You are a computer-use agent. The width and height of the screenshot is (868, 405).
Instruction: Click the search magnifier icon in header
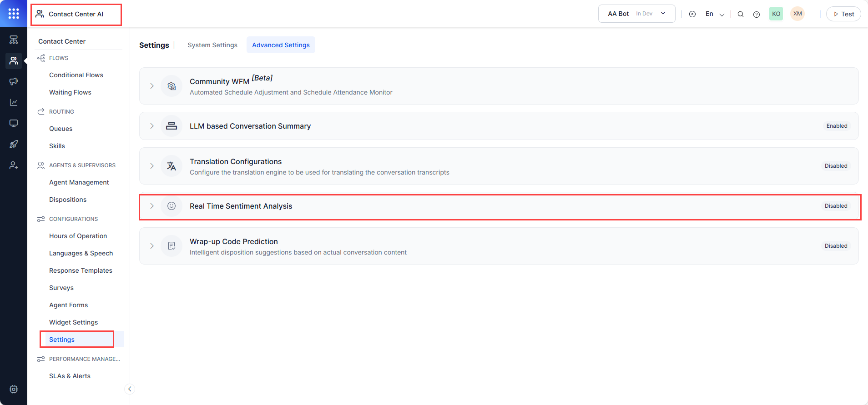[741, 14]
